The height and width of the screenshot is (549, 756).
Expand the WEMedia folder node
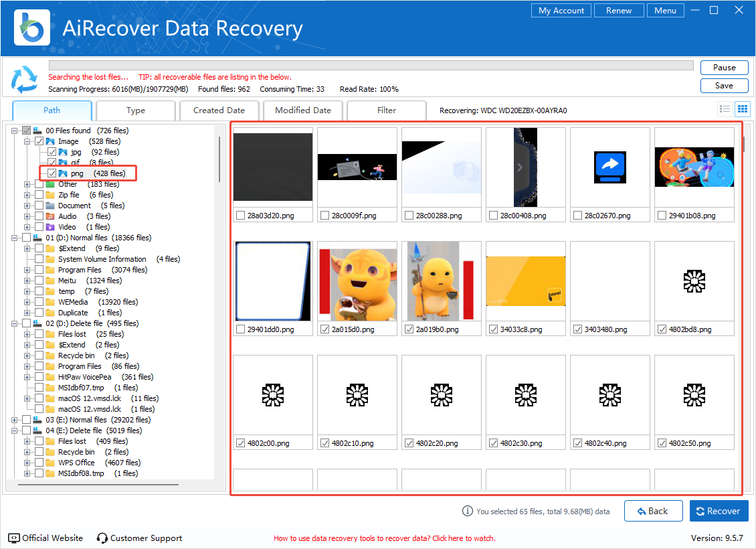click(28, 302)
